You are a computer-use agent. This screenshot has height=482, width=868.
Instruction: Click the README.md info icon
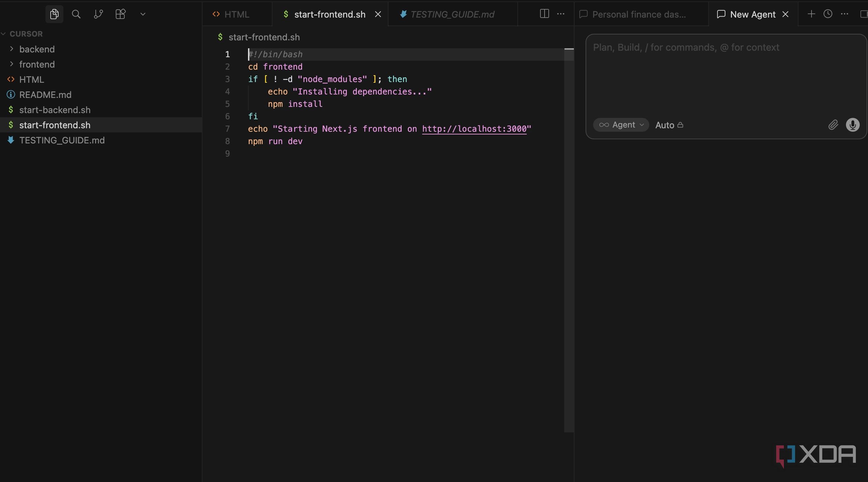[11, 94]
